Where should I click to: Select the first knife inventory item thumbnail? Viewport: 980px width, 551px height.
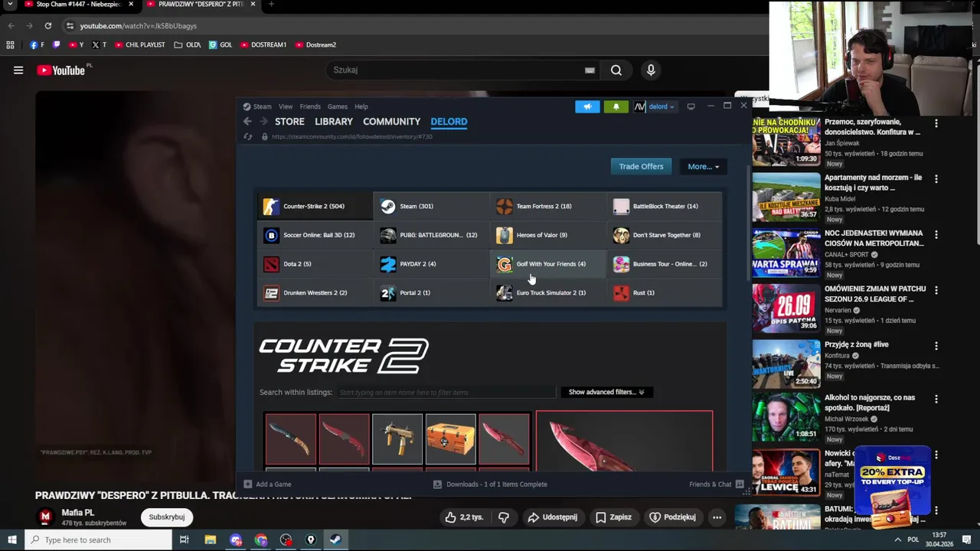point(290,439)
